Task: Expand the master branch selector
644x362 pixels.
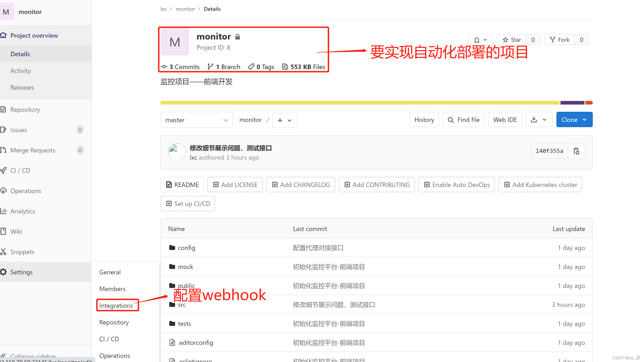Action: point(197,120)
